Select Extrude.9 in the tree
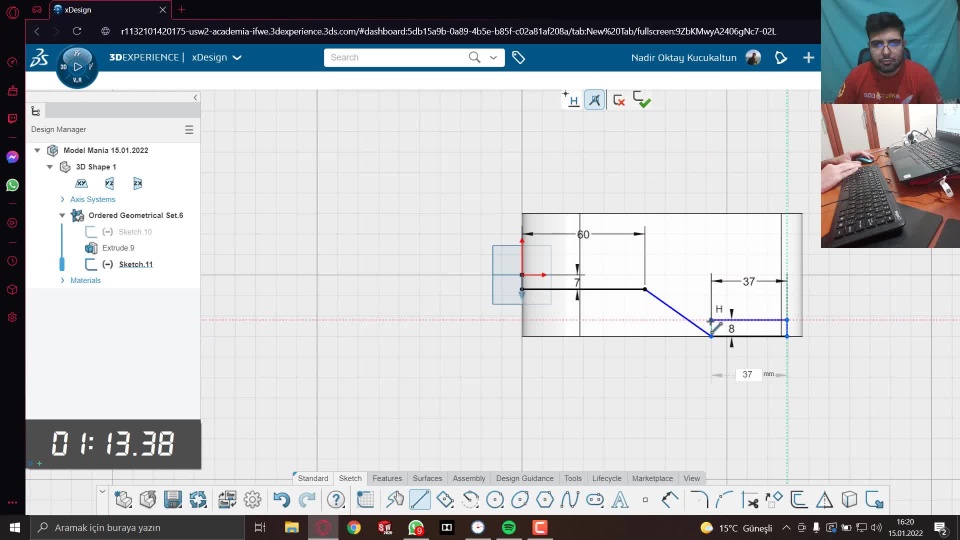960x540 pixels. coord(118,248)
